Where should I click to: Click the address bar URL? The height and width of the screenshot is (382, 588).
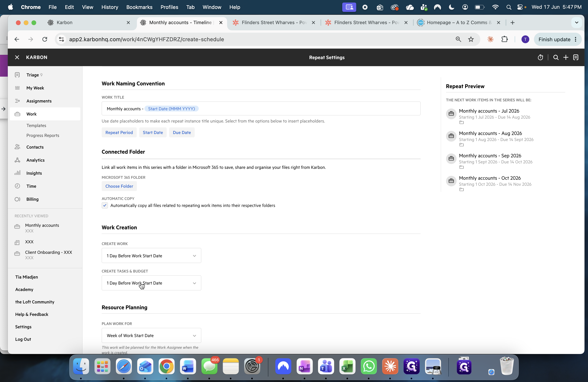[146, 39]
